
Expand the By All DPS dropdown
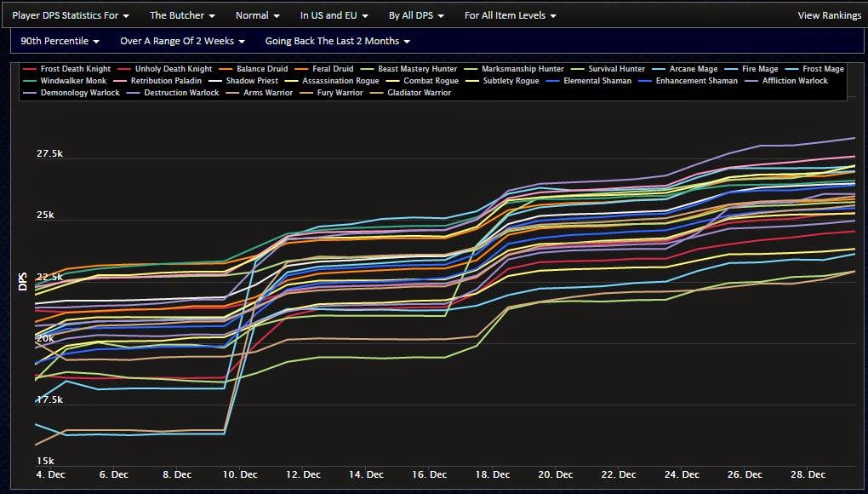[416, 15]
